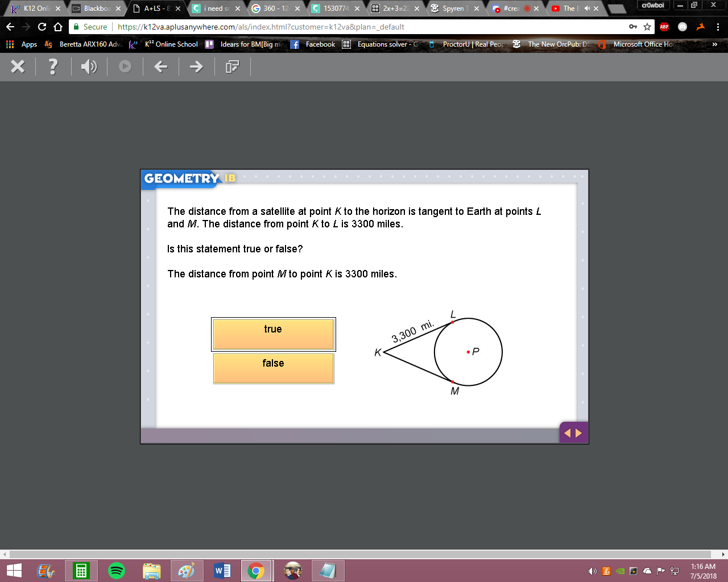Screen dimensions: 728x582
Task: Open the lesson outline icon in toolbar
Action: click(x=232, y=66)
